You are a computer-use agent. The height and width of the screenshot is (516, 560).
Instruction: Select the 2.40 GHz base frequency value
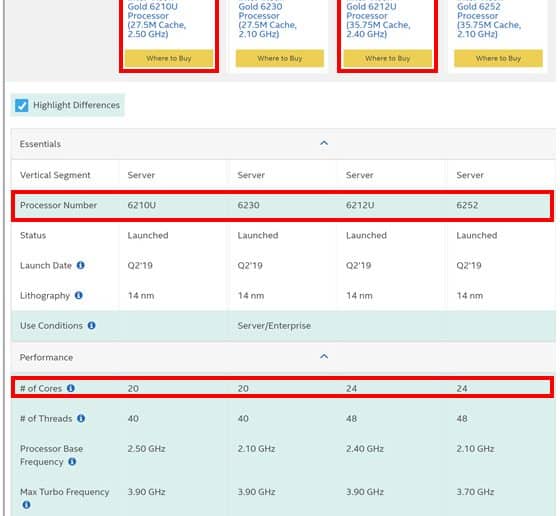(365, 449)
